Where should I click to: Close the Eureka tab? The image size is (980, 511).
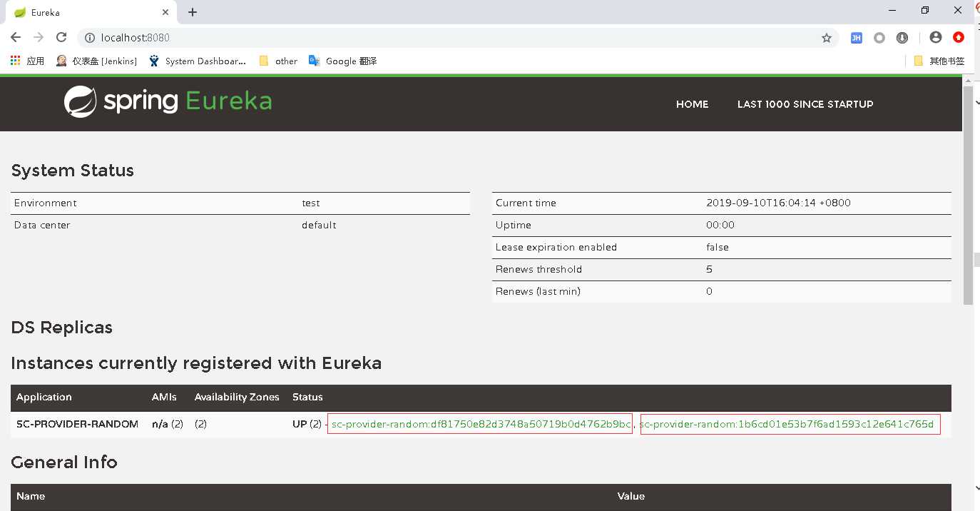click(165, 12)
